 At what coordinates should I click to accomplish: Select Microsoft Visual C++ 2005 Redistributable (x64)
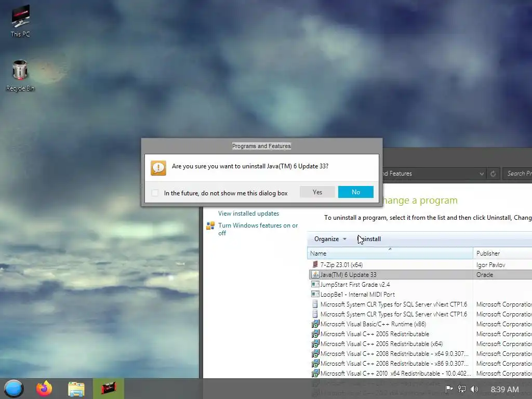(381, 344)
